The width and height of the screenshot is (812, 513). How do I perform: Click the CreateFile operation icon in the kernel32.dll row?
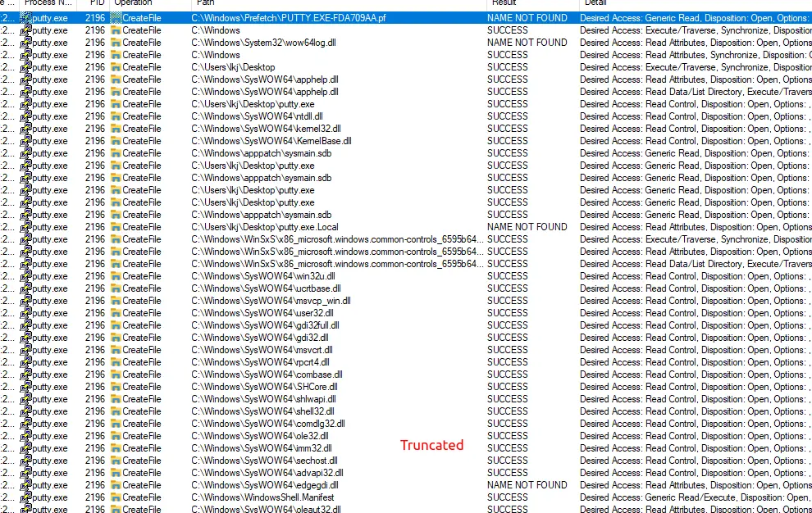pos(116,129)
